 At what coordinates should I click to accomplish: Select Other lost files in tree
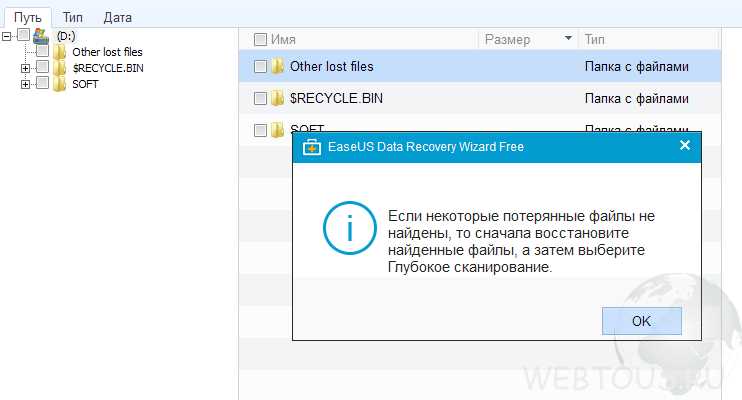pos(107,52)
